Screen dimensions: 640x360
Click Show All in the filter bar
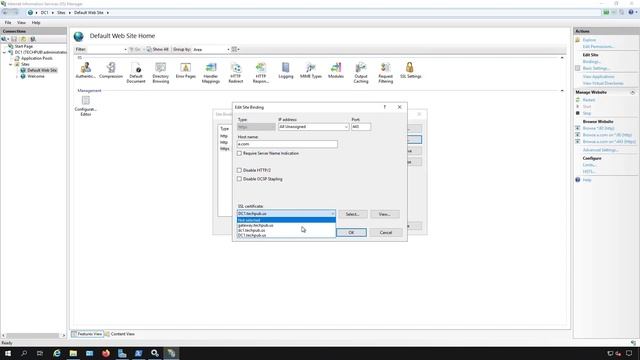[x=158, y=49]
